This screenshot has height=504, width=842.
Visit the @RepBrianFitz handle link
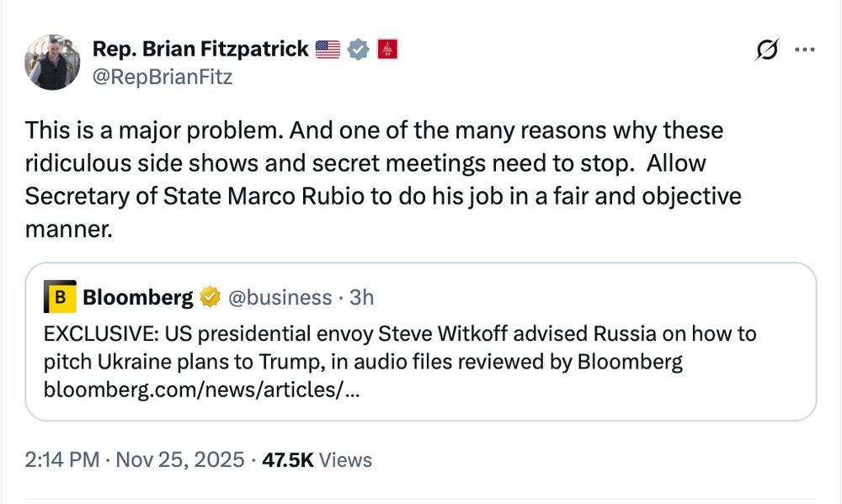pos(163,77)
